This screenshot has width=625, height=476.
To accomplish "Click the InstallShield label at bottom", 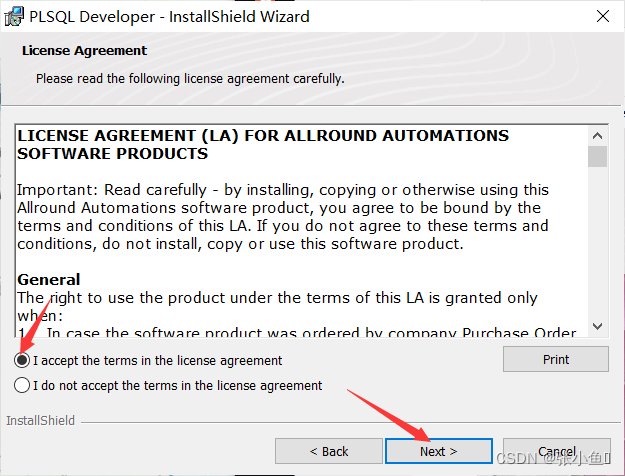I will click(40, 421).
